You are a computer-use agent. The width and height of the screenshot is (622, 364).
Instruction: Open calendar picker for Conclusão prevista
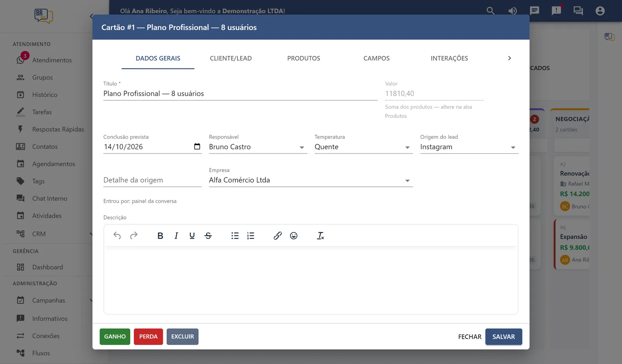[197, 146]
